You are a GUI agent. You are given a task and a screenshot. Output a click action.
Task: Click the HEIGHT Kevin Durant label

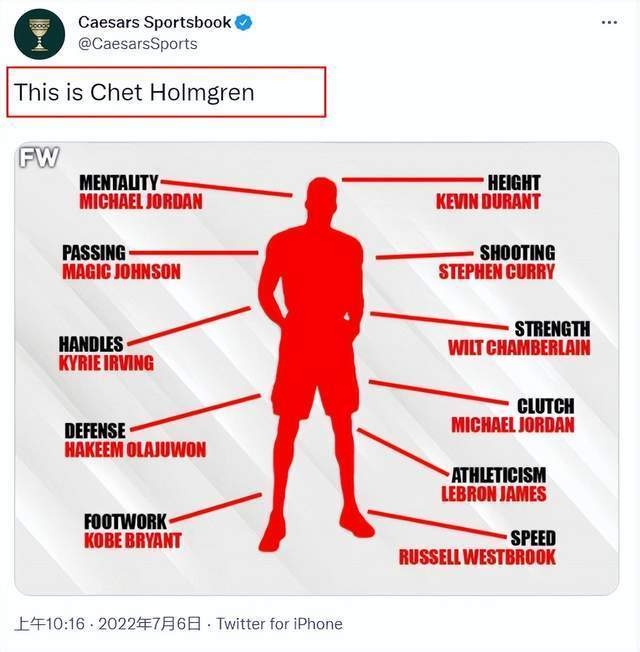coord(488,192)
